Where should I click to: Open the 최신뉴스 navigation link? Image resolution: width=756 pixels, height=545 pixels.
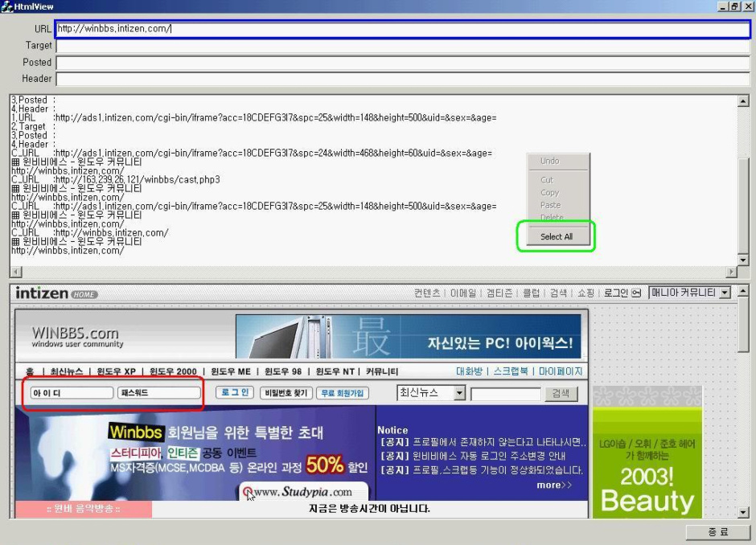coord(67,371)
